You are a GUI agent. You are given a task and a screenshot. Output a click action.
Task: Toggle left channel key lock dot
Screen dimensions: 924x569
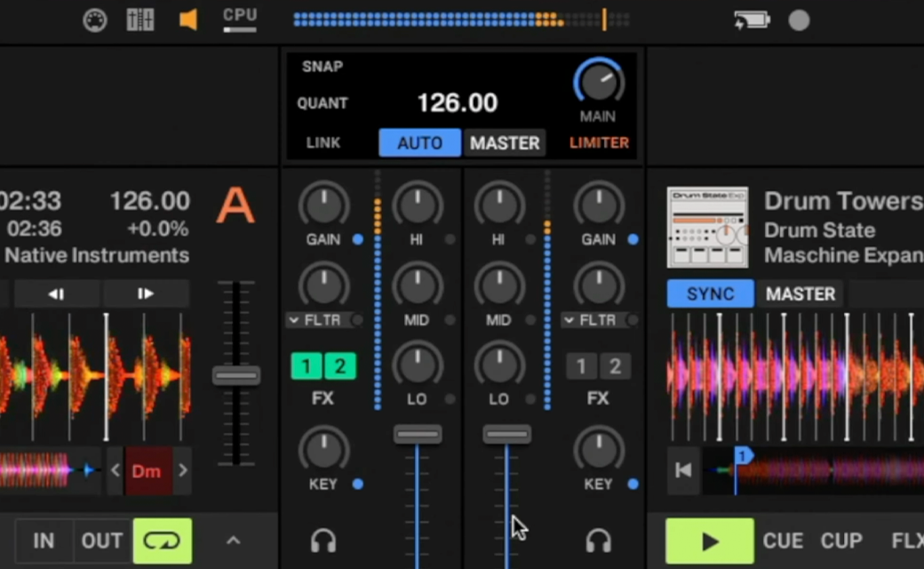[358, 484]
